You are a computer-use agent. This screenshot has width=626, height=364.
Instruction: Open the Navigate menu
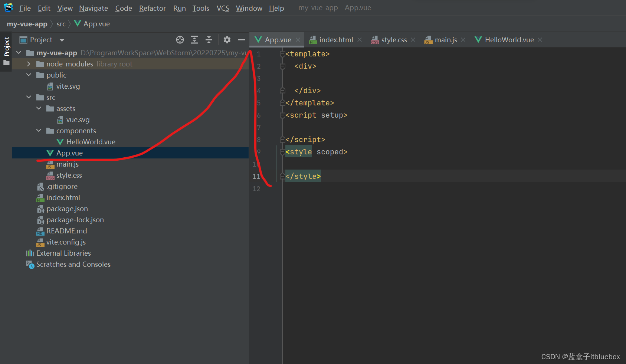(94, 8)
